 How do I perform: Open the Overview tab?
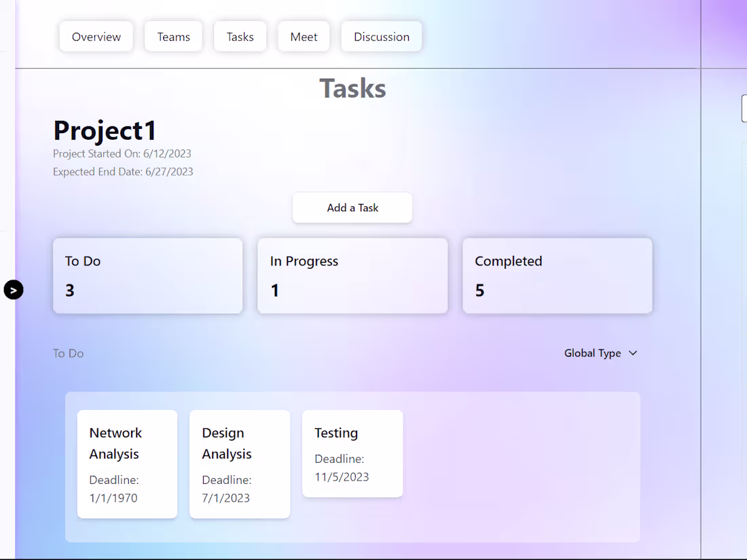(x=96, y=37)
